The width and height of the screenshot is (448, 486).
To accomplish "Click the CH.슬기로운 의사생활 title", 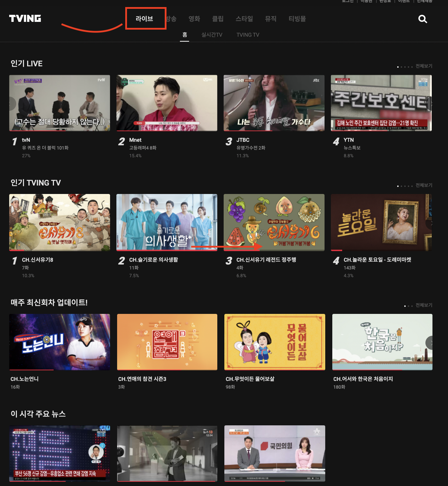I will click(153, 260).
